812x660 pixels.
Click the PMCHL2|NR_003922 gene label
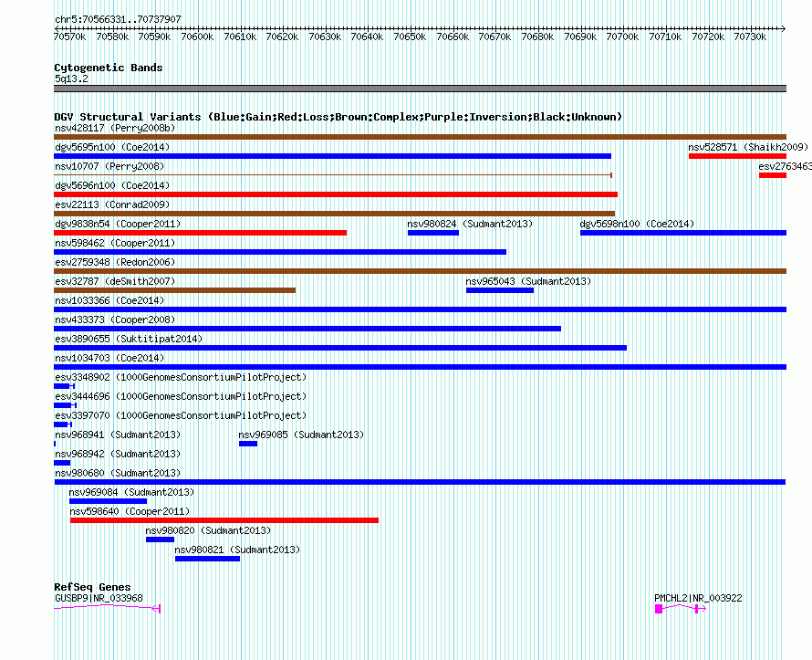click(698, 598)
